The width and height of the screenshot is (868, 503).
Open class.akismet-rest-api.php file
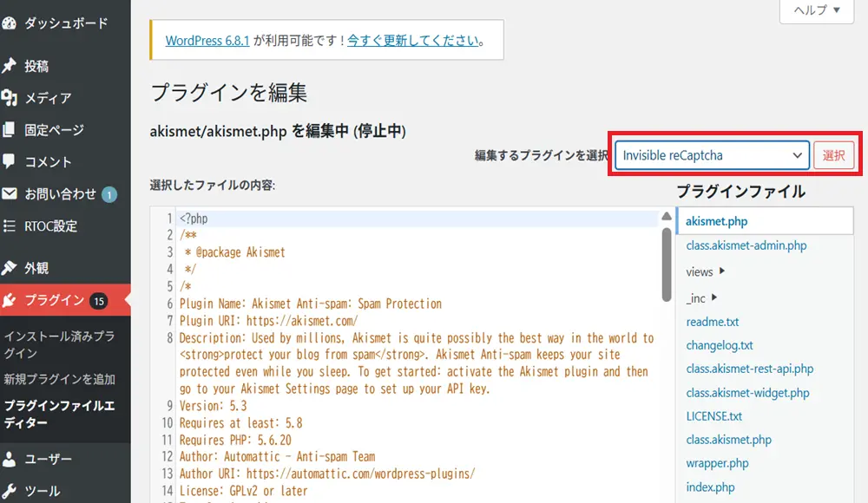click(x=750, y=369)
